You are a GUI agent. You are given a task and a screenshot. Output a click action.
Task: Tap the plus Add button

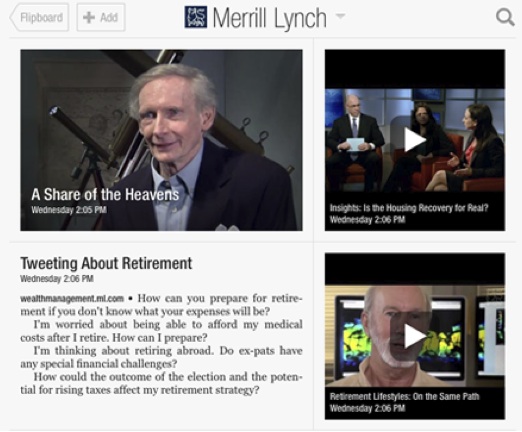click(101, 17)
